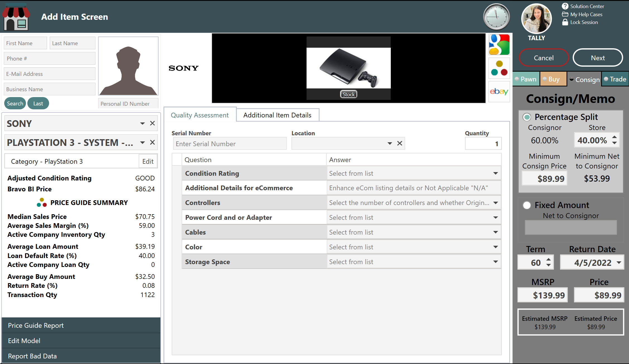Screen dimensions: 629x364
Task: Select the Percentage Split radio button
Action: 527,117
